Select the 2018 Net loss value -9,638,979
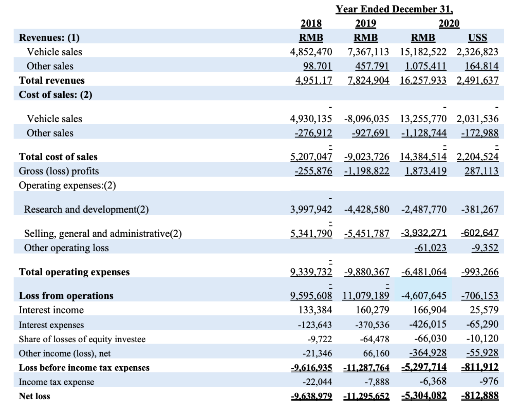 (x=311, y=396)
